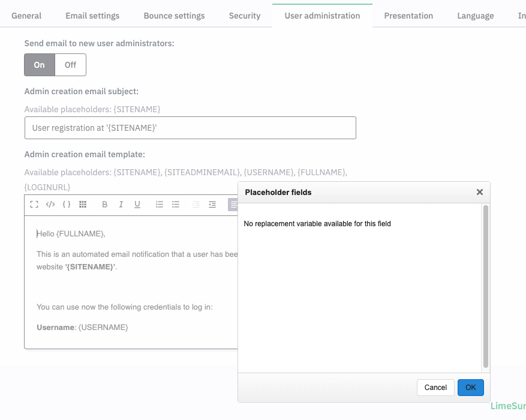The height and width of the screenshot is (420, 526).
Task: Apply italic formatting
Action: coord(121,205)
